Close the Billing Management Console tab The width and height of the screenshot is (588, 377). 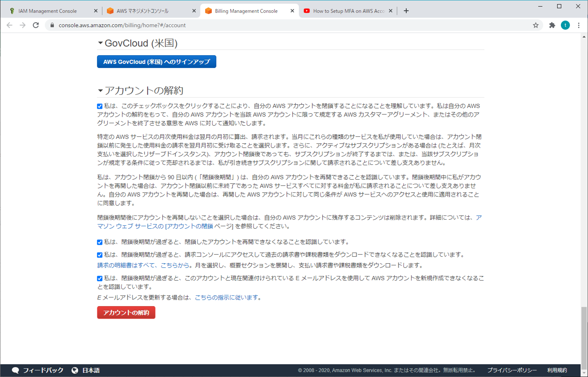pyautogui.click(x=292, y=11)
